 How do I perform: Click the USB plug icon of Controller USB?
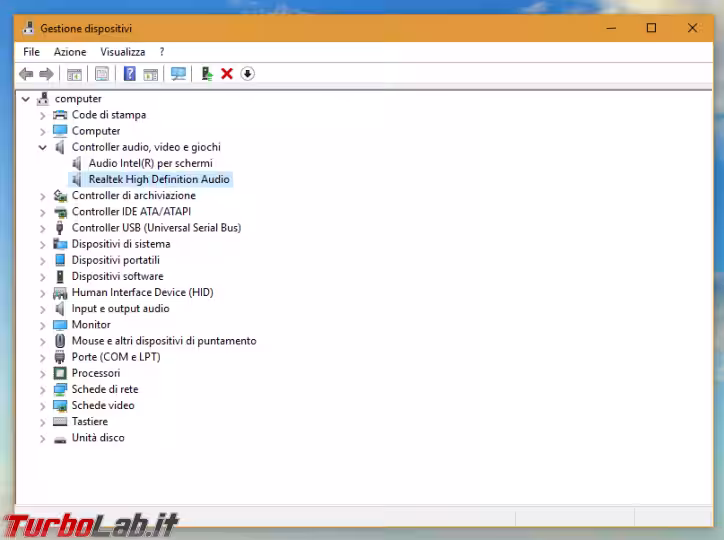click(60, 228)
